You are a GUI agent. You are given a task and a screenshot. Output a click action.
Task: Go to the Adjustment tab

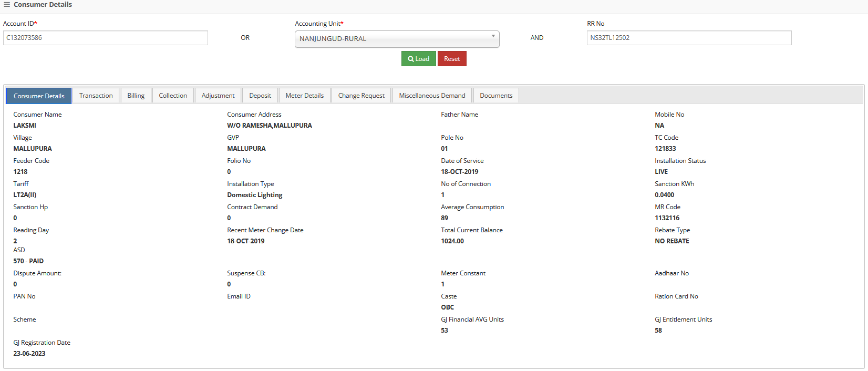click(218, 96)
